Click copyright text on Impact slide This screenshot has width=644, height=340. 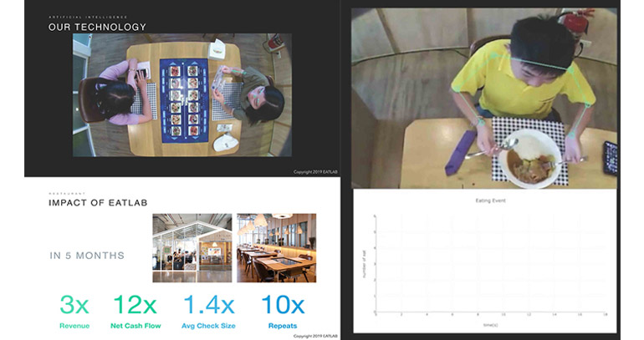[x=315, y=336]
